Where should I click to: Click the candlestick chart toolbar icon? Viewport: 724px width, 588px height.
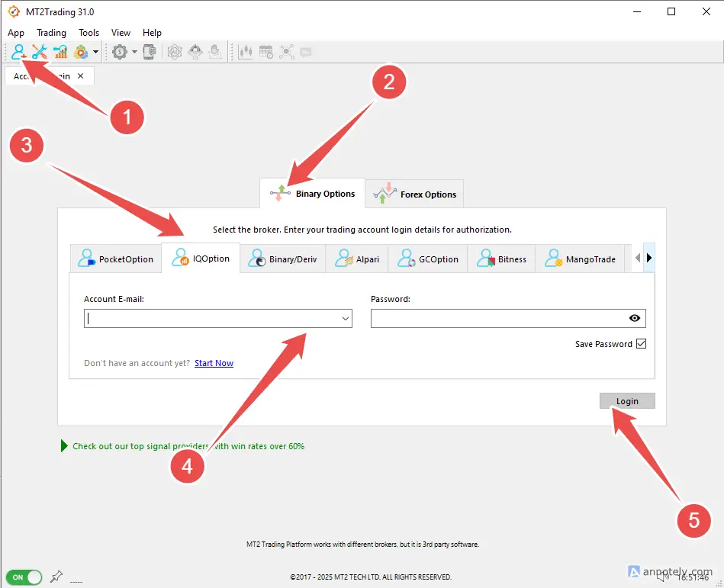pos(245,52)
